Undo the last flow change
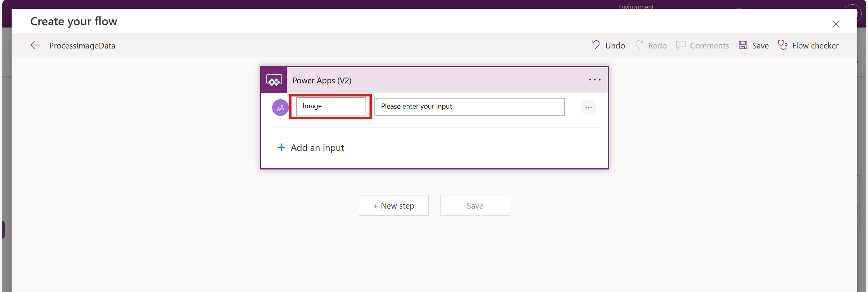 click(x=608, y=45)
